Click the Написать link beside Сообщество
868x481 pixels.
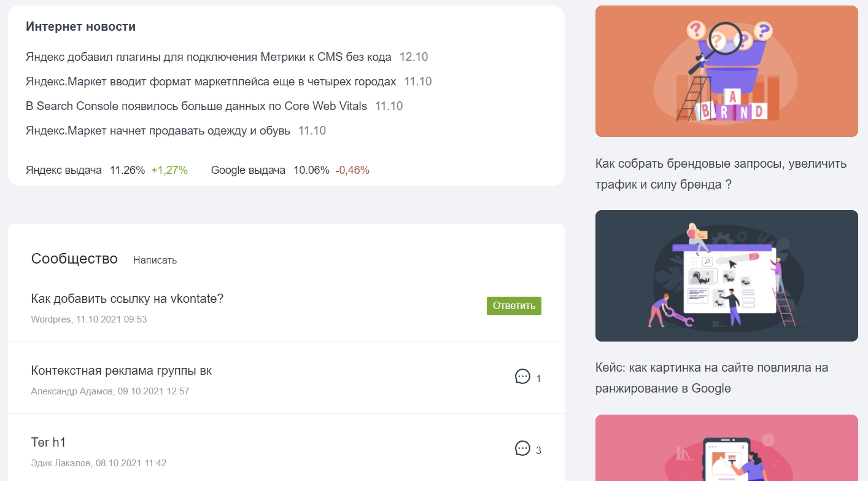click(x=155, y=260)
